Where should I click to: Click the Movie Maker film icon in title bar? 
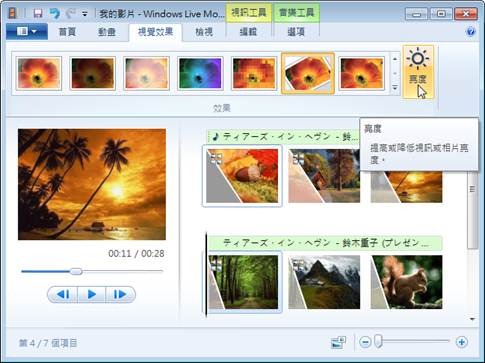tap(13, 14)
